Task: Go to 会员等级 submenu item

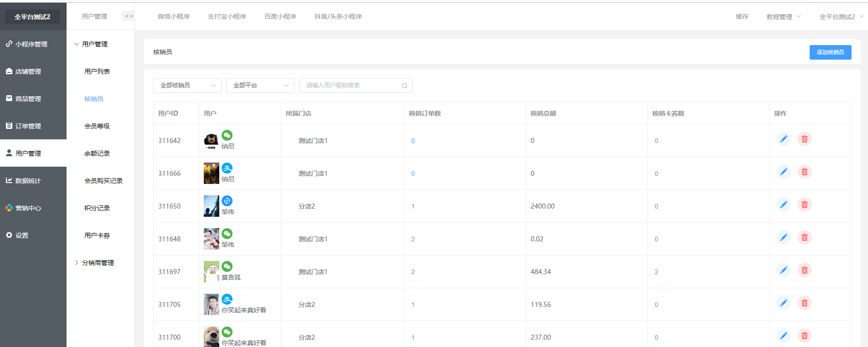Action: (x=97, y=126)
